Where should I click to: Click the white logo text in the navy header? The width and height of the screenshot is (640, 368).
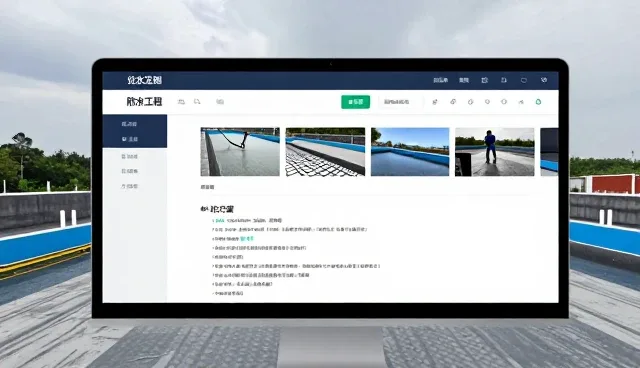coord(144,80)
